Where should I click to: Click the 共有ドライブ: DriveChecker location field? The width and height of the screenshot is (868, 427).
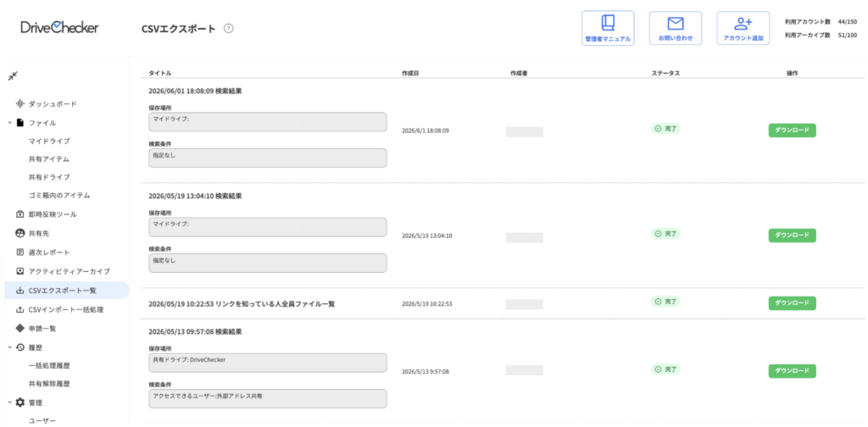click(268, 363)
